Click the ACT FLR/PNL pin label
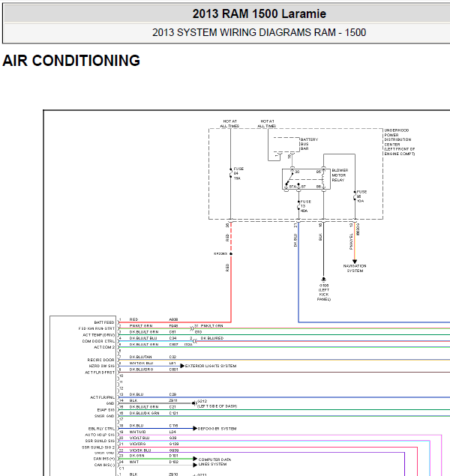Image resolution: width=450 pixels, height=476 pixels. (102, 397)
